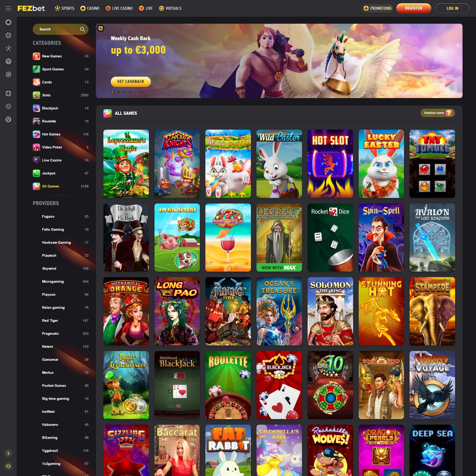The image size is (476, 476).
Task: Expand the All Games category
Action: point(50,187)
